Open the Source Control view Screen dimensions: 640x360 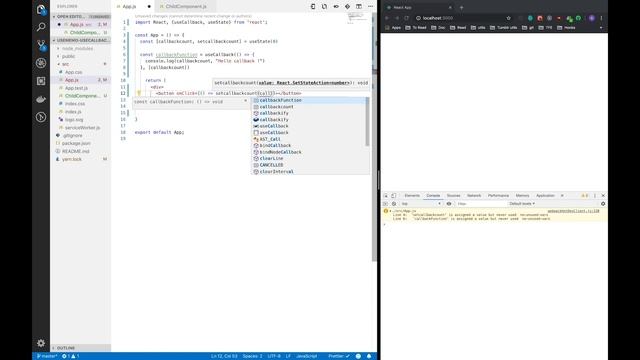click(41, 45)
